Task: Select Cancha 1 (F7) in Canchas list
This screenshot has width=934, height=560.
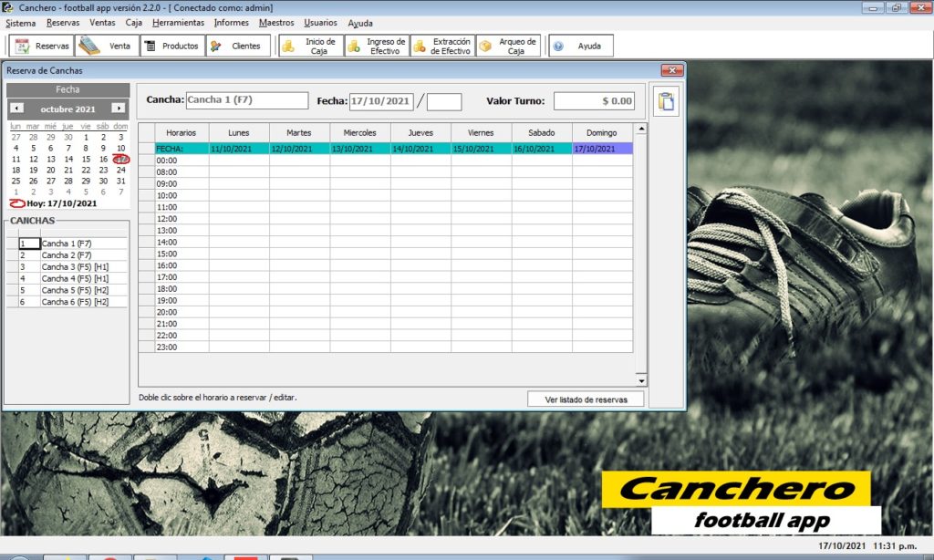Action: [67, 244]
